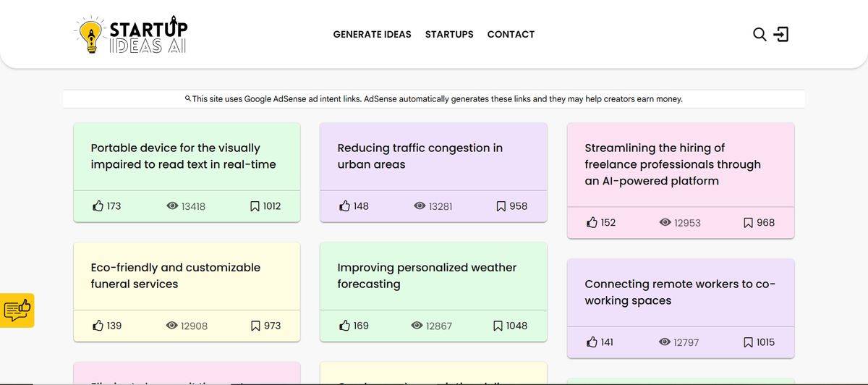
Task: Open the Generate Ideas menu item
Action: pos(372,34)
